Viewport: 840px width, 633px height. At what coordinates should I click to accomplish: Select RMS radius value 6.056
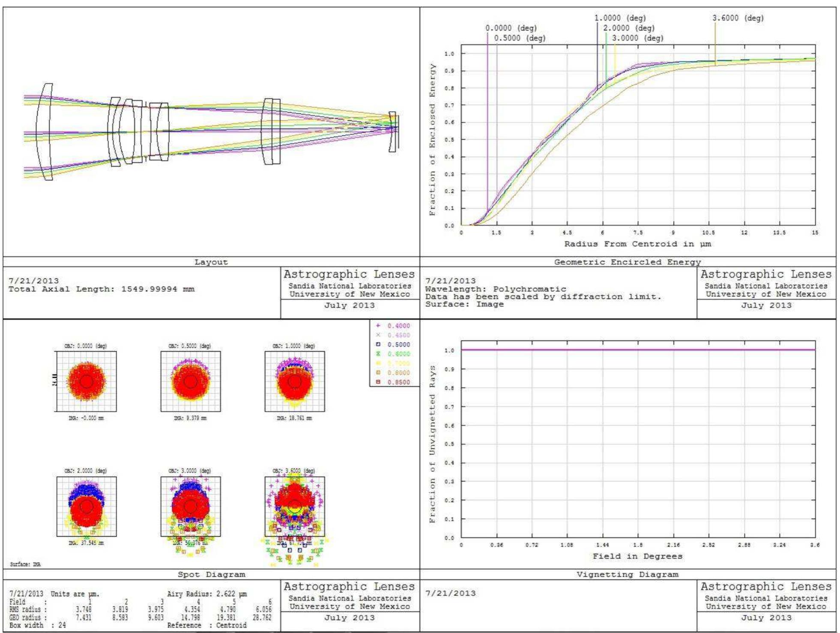263,609
